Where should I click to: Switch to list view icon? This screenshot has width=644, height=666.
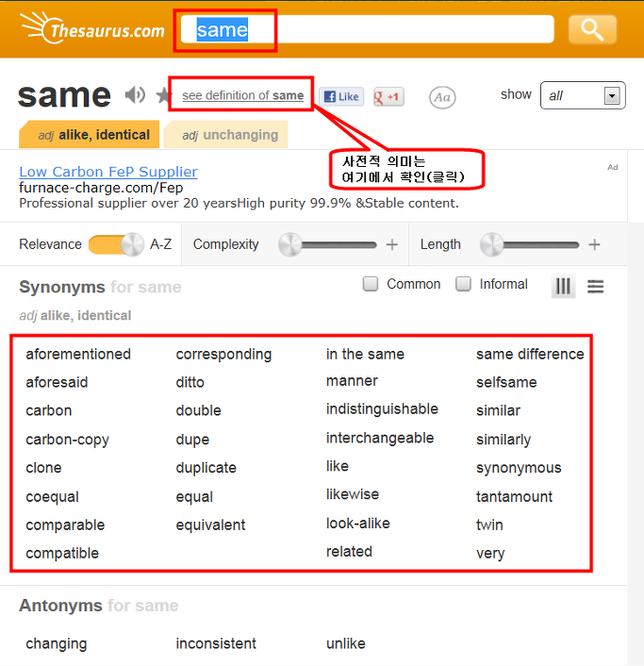point(595,286)
